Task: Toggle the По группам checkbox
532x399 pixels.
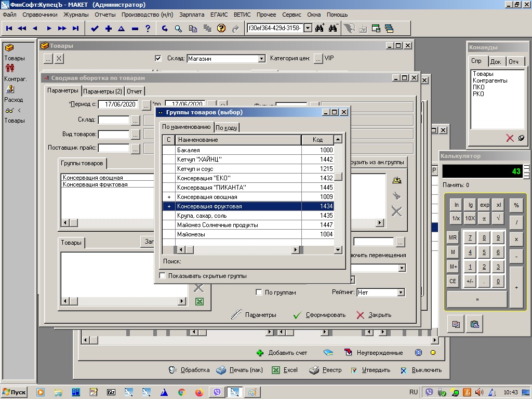Action: tap(259, 292)
